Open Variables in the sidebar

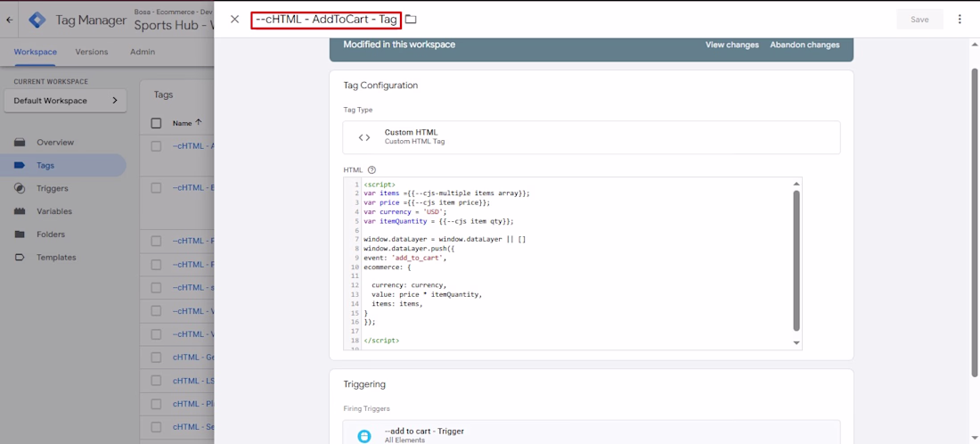click(54, 211)
